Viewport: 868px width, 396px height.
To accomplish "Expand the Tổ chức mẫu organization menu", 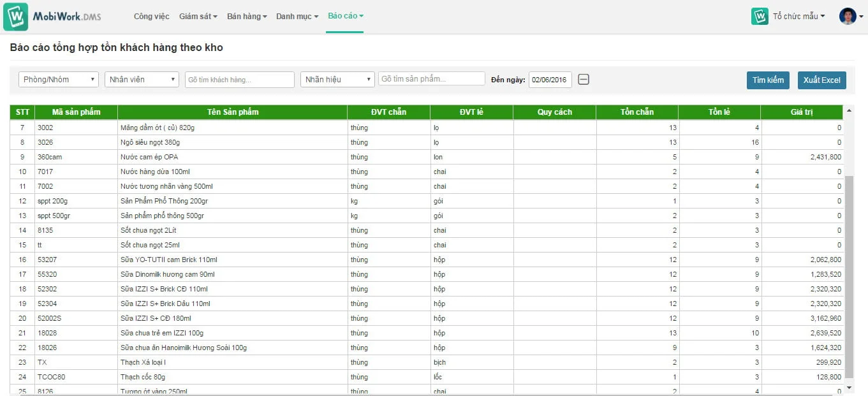I will [x=798, y=17].
